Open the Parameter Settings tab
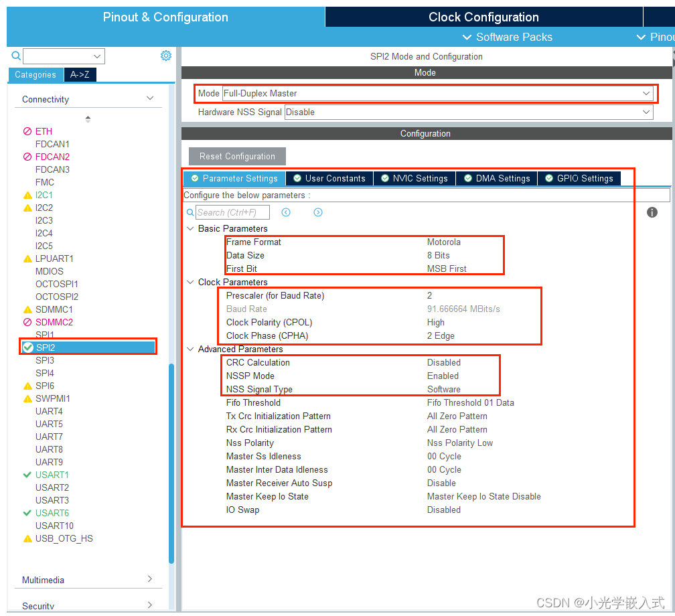The image size is (675, 616). click(234, 178)
